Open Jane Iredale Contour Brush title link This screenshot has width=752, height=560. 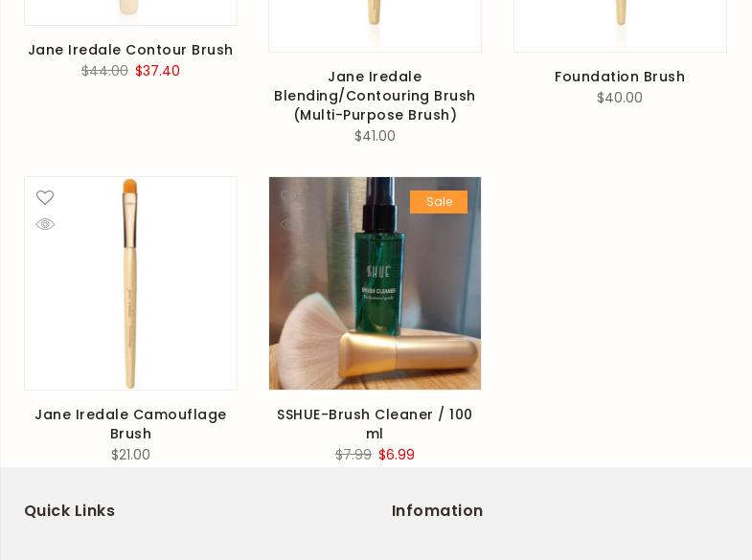[x=130, y=50]
